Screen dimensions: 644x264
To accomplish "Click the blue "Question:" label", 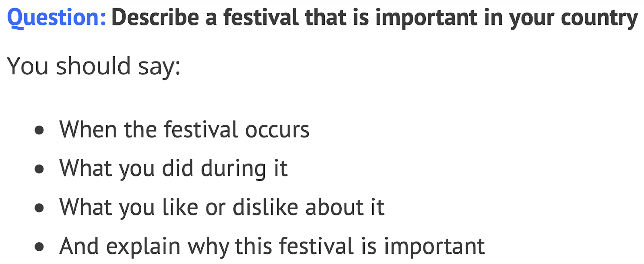I will [x=57, y=18].
